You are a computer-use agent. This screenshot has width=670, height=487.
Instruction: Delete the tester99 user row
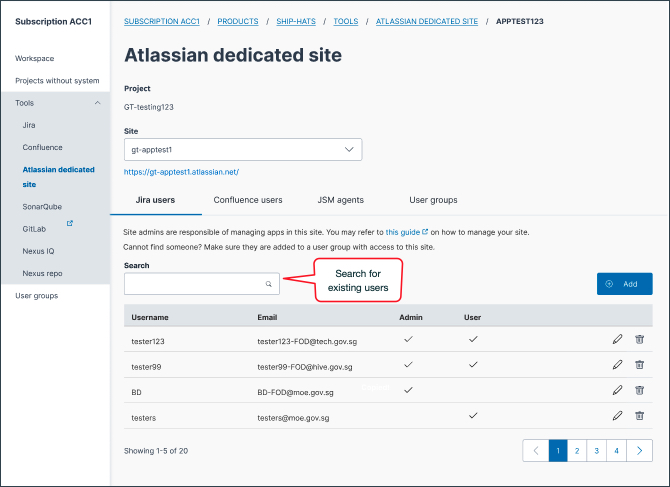pos(639,365)
